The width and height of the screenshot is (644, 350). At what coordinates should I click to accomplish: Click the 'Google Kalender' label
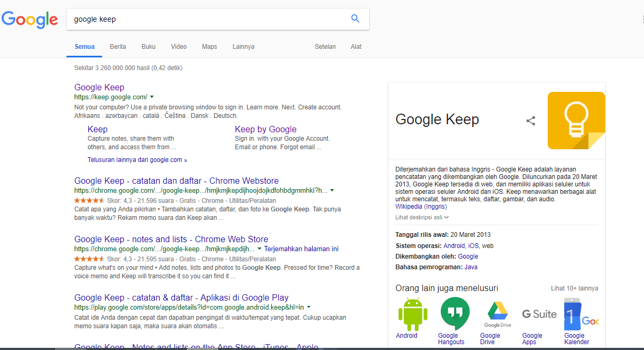point(577,339)
